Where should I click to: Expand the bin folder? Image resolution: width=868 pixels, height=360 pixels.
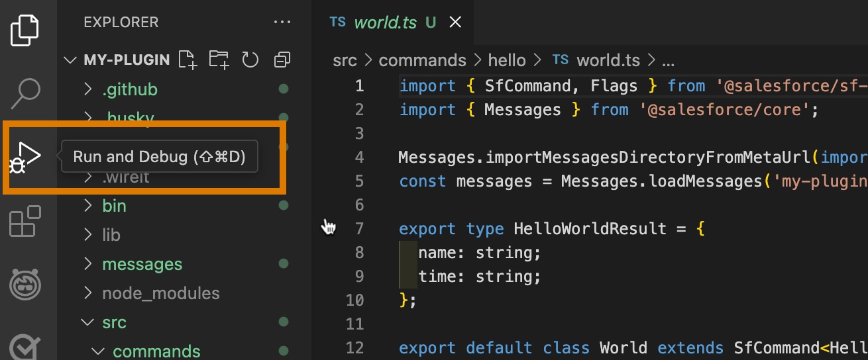[x=88, y=206]
